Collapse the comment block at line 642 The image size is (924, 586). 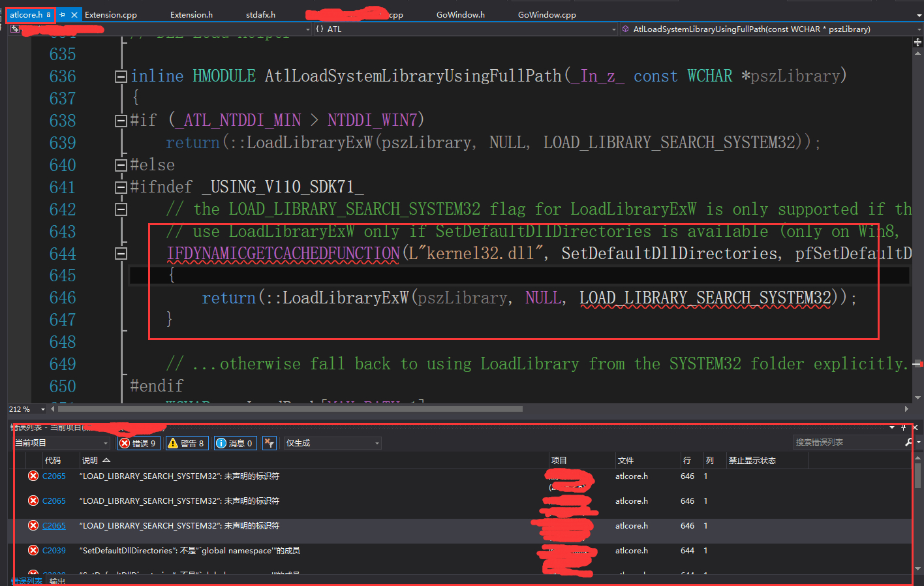pos(121,209)
